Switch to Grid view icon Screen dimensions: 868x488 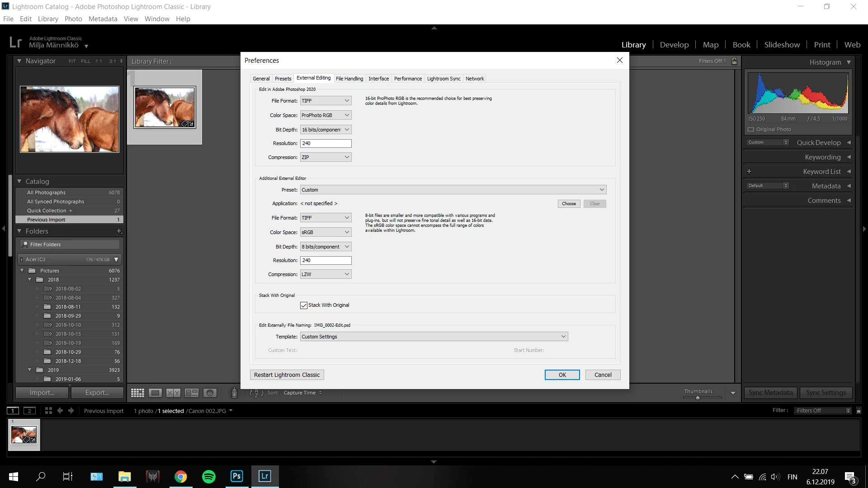point(137,393)
